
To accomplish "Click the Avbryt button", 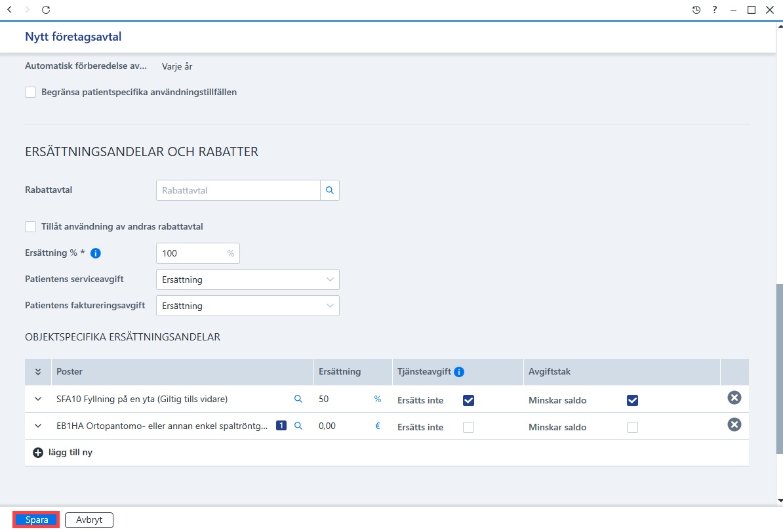I will 89,520.
